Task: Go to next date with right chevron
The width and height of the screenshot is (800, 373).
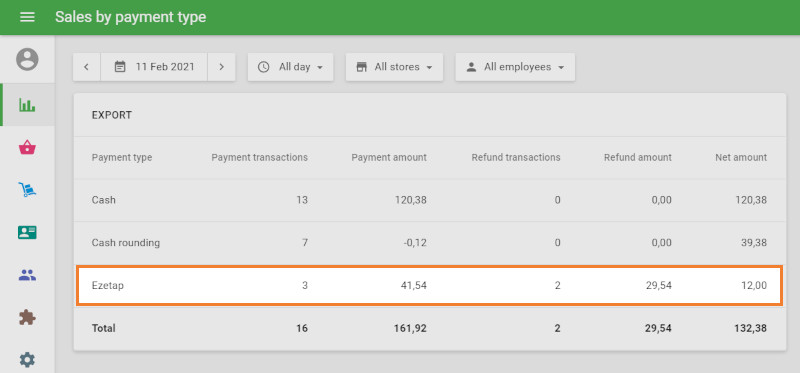Action: [221, 67]
